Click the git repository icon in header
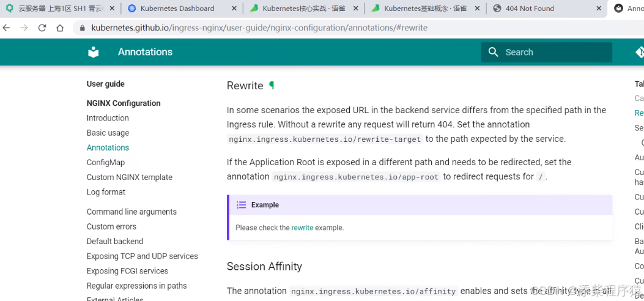The height and width of the screenshot is (301, 644). click(x=640, y=52)
